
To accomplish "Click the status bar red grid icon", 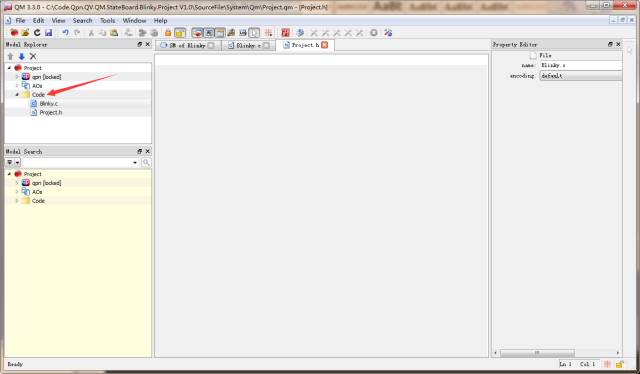I will click(x=607, y=364).
